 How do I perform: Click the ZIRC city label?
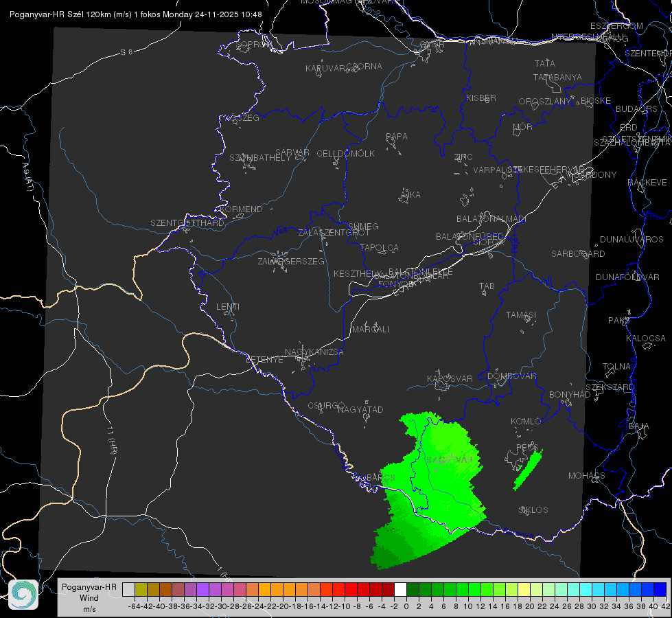coord(463,157)
